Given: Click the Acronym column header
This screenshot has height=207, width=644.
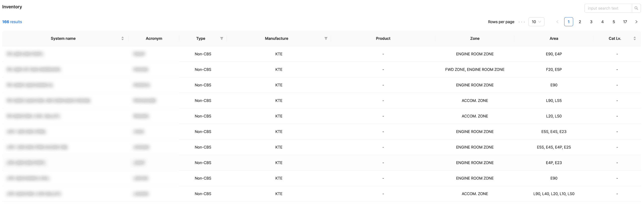Looking at the screenshot, I should click(154, 38).
